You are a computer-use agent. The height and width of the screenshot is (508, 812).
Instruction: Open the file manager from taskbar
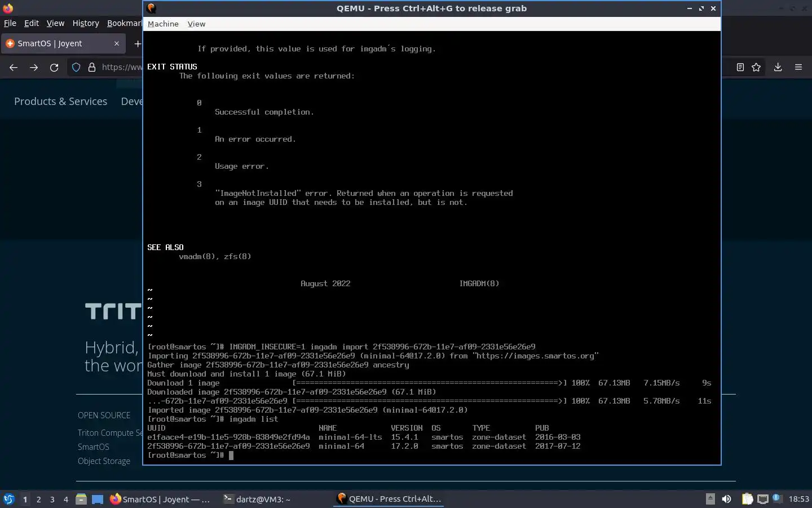click(81, 499)
